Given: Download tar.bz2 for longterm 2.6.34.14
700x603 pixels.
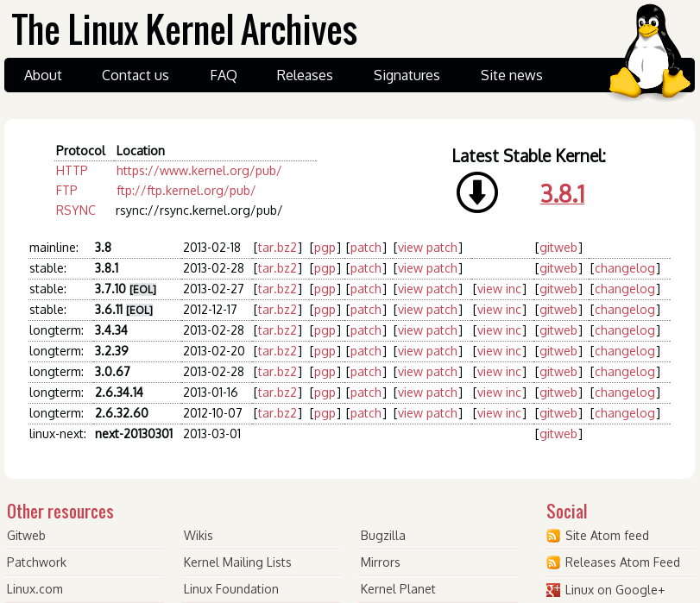Looking at the screenshot, I should [x=277, y=393].
